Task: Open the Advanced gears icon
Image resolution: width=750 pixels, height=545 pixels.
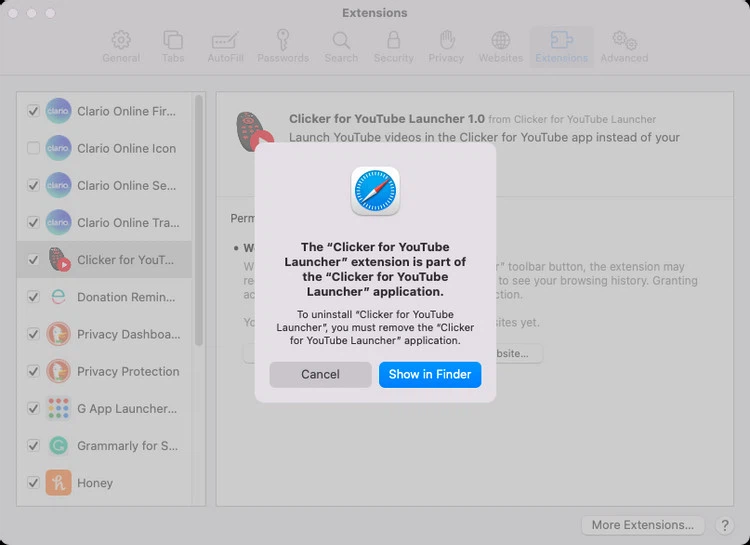Action: pyautogui.click(x=624, y=46)
